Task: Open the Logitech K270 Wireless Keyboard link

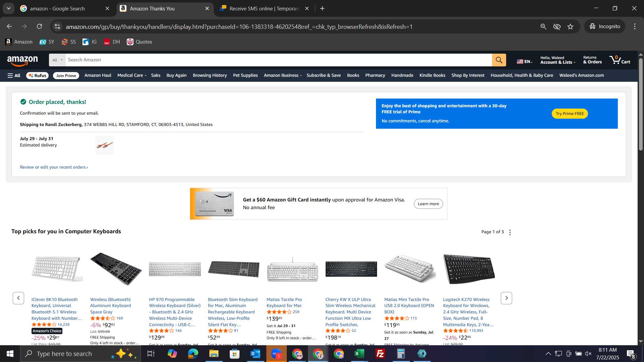Action: click(468, 312)
